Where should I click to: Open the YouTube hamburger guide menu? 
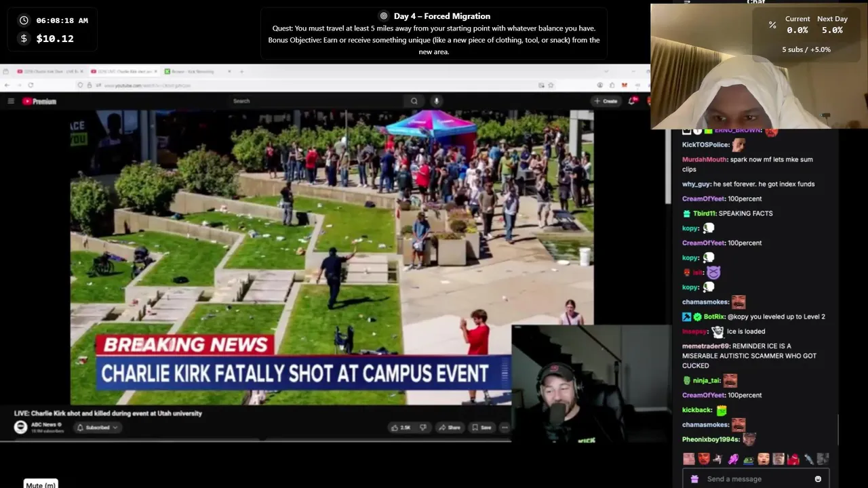point(11,101)
